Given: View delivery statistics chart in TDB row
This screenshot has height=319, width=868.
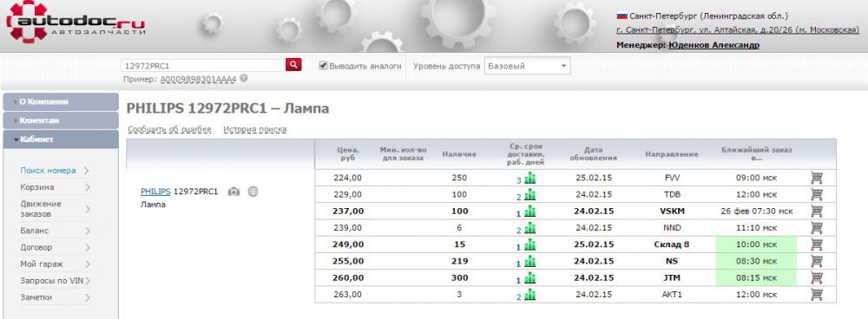Looking at the screenshot, I should click(530, 194).
